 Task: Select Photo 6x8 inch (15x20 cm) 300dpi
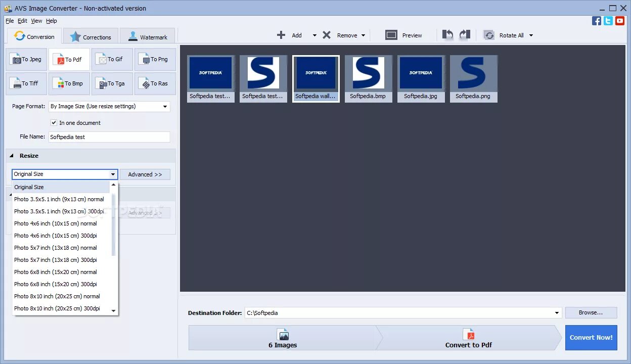tap(61, 284)
